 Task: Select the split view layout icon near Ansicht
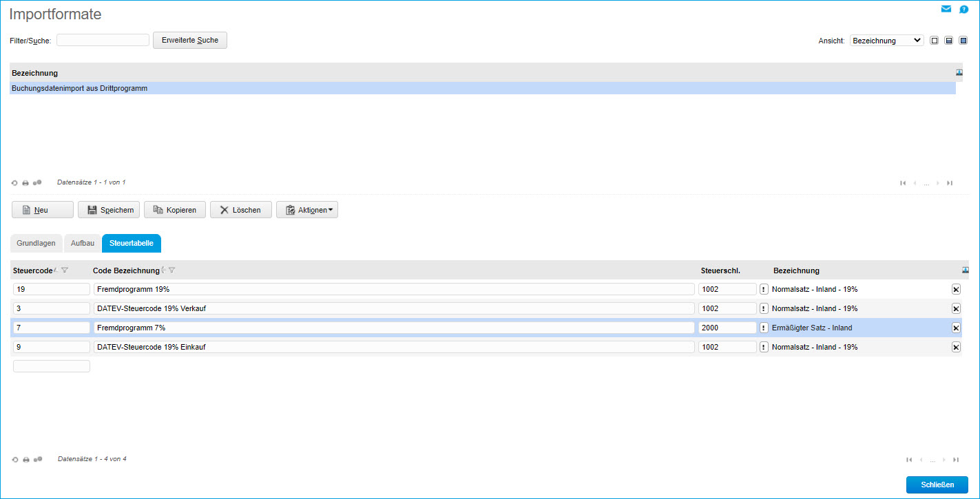point(949,41)
